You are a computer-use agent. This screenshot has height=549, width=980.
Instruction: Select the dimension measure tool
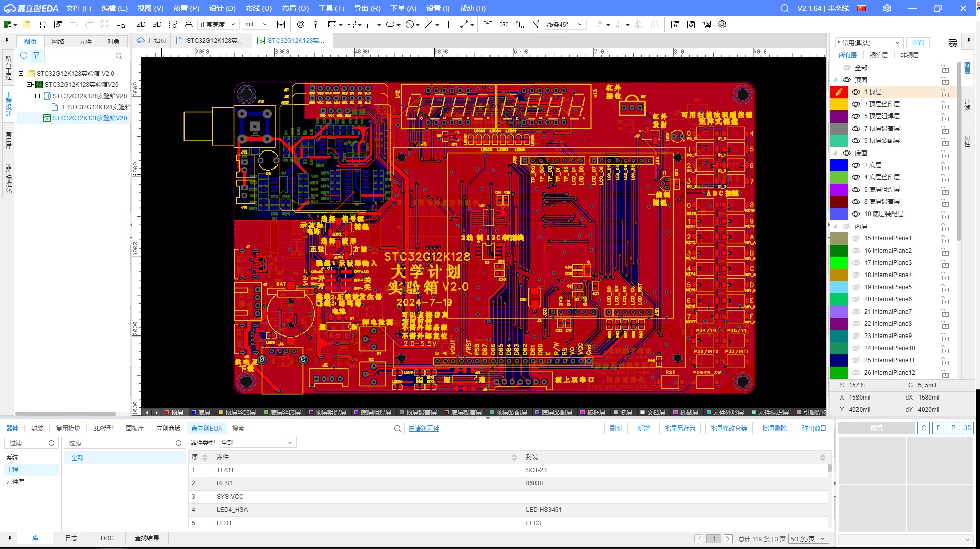(464, 24)
